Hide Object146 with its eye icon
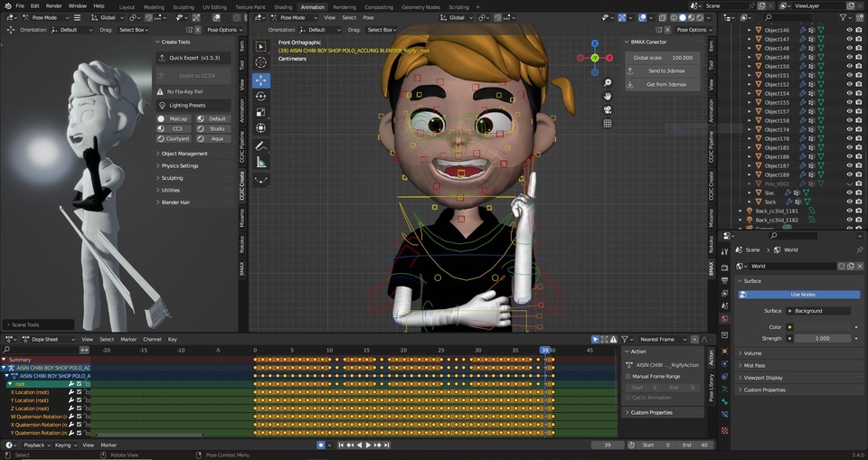 pos(849,30)
